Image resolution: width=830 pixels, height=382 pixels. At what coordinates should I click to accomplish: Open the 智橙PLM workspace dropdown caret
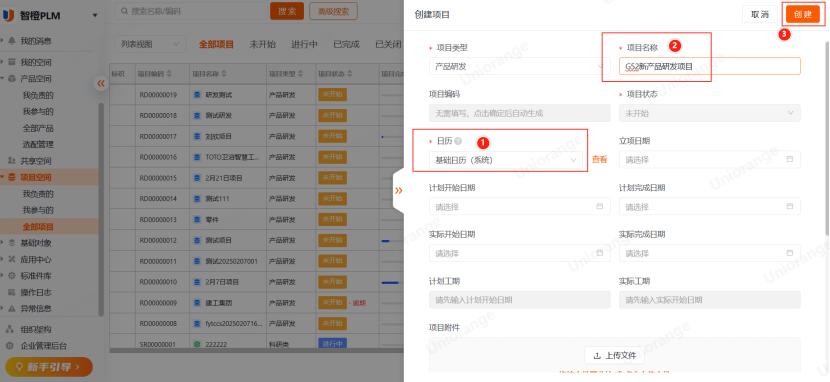tap(95, 16)
